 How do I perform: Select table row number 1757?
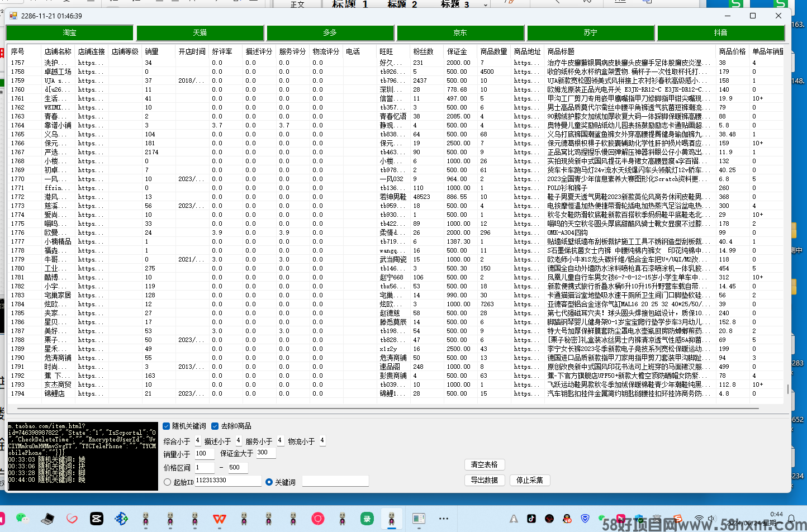pos(396,63)
